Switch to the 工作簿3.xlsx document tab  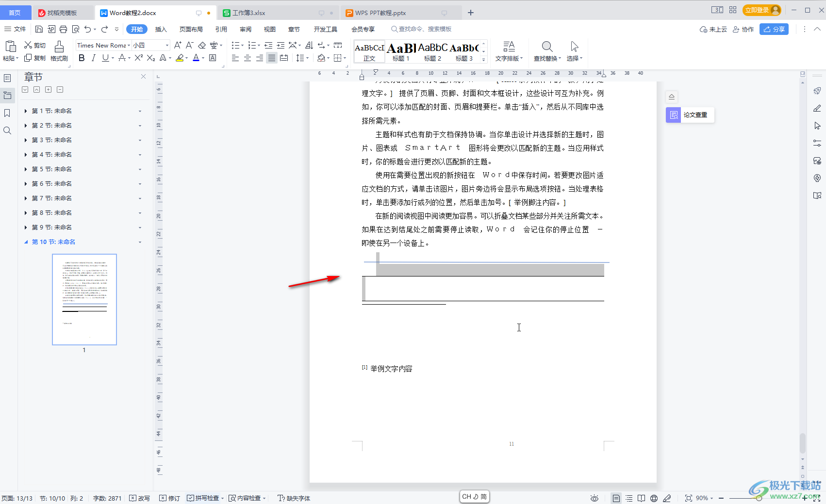278,13
